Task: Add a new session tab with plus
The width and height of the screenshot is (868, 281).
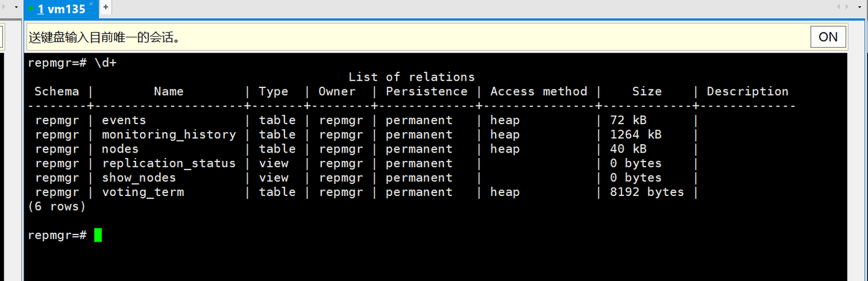Action: [105, 7]
